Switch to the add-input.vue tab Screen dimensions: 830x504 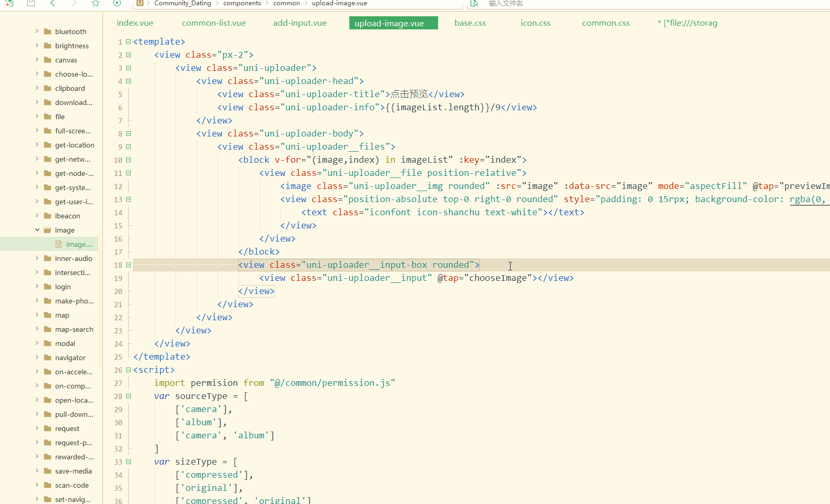[300, 23]
